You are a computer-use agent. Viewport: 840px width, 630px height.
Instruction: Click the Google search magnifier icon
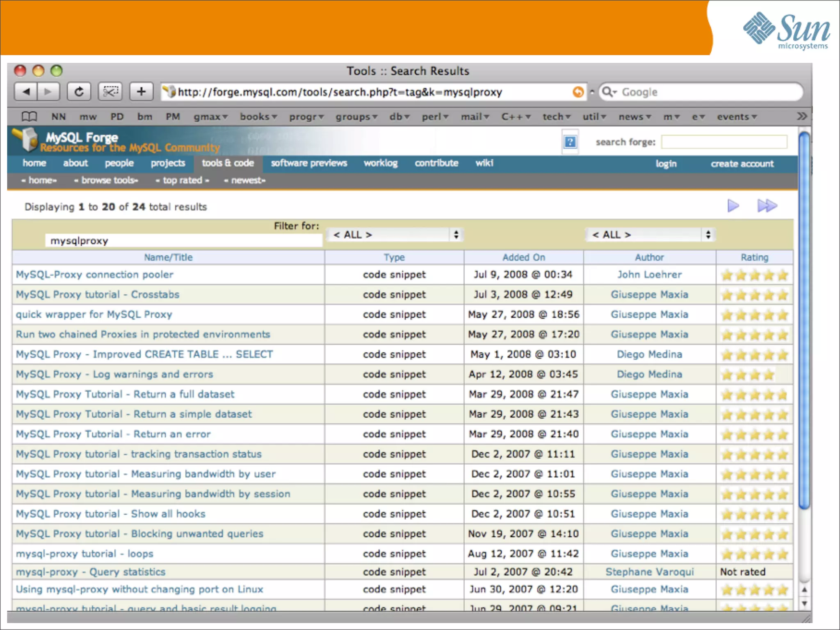pyautogui.click(x=609, y=92)
